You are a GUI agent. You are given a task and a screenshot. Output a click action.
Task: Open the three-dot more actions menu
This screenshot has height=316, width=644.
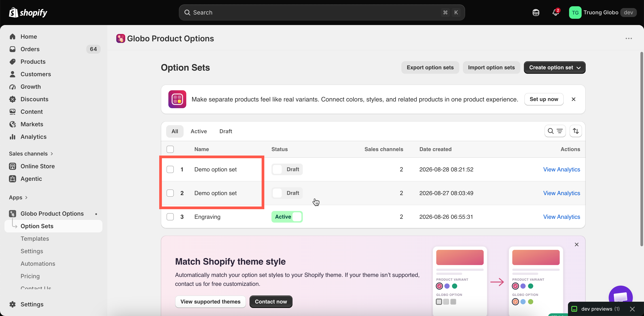(629, 38)
